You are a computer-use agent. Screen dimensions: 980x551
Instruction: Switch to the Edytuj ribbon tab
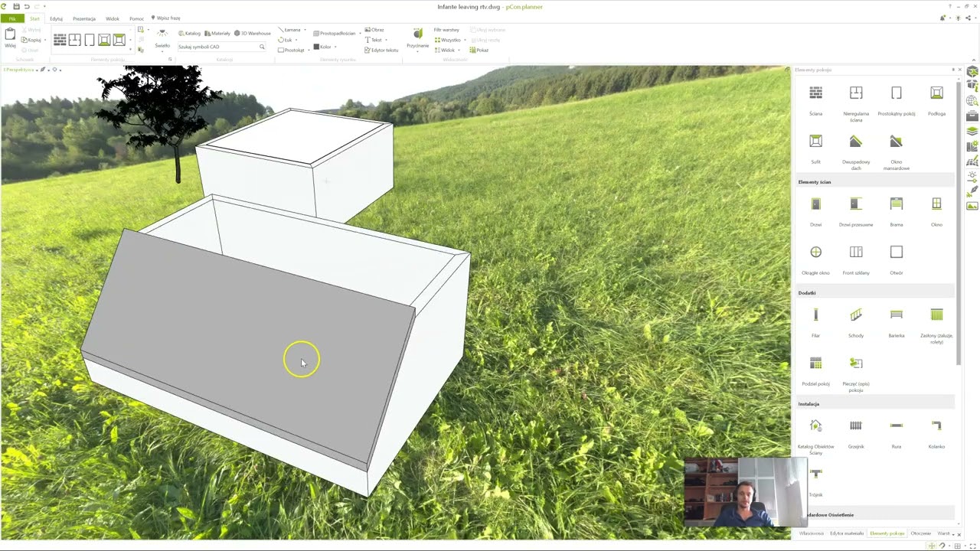(56, 18)
